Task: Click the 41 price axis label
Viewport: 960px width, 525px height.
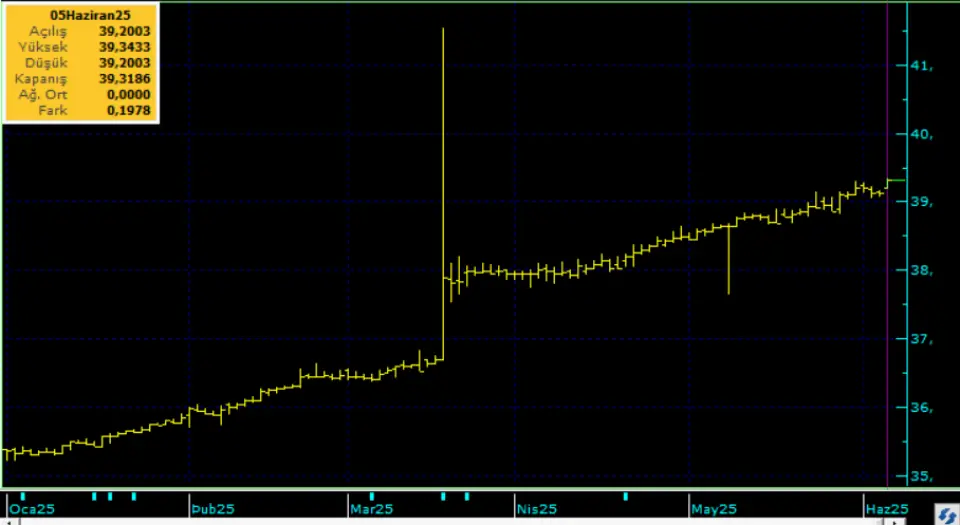Action: pos(921,65)
